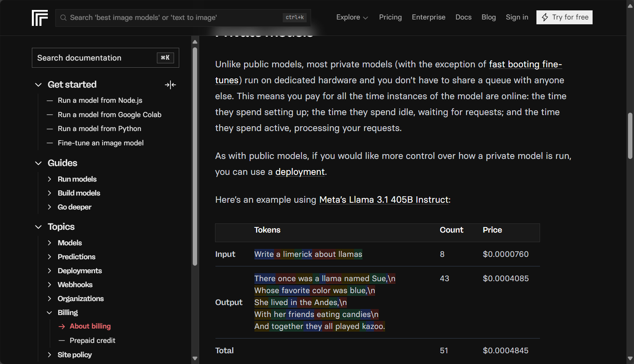Click the sidebar scrollbar thumb

195,157
